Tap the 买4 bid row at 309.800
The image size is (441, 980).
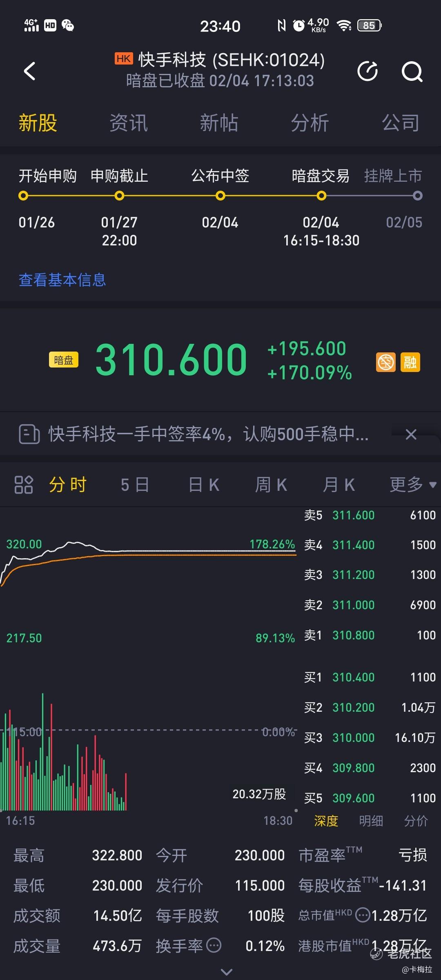pyautogui.click(x=370, y=768)
